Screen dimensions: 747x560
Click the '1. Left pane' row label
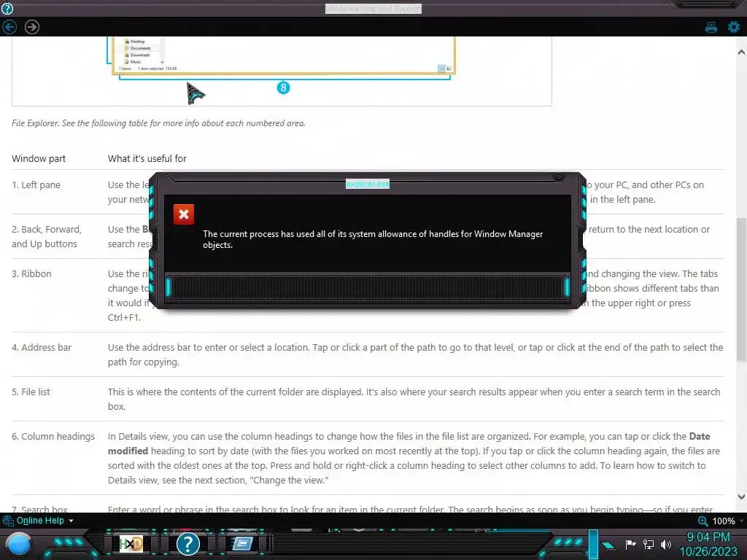[36, 184]
